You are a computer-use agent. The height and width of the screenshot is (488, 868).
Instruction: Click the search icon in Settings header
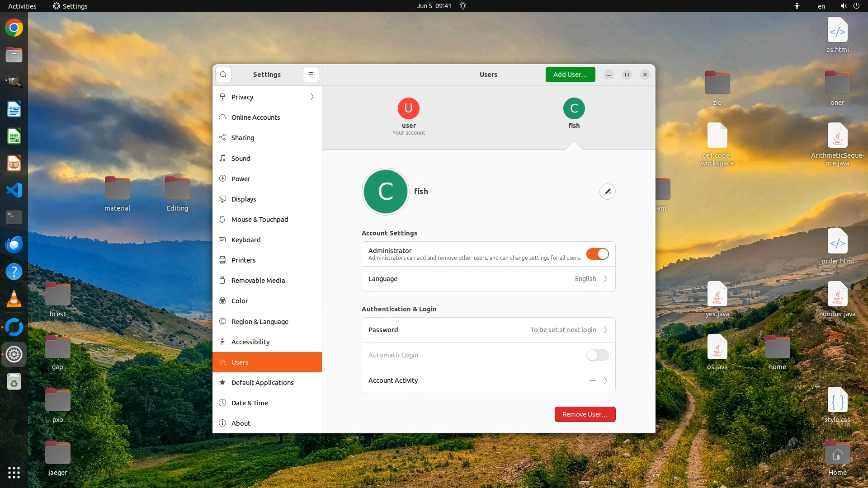coord(223,75)
